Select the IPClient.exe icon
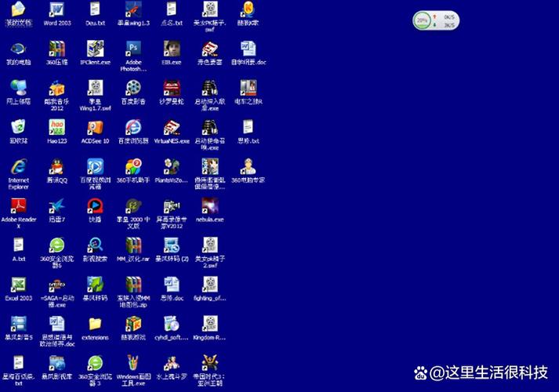Screen dimensions: 559x392 95,49
